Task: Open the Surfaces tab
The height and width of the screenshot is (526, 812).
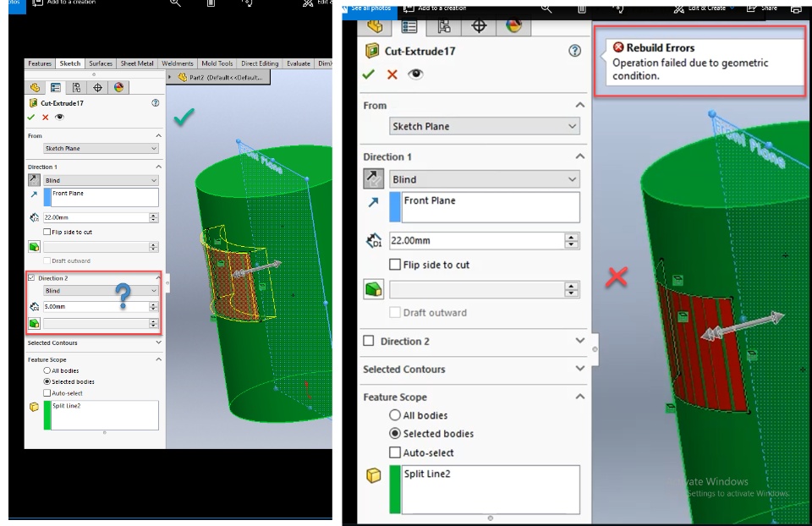Action: pyautogui.click(x=101, y=63)
